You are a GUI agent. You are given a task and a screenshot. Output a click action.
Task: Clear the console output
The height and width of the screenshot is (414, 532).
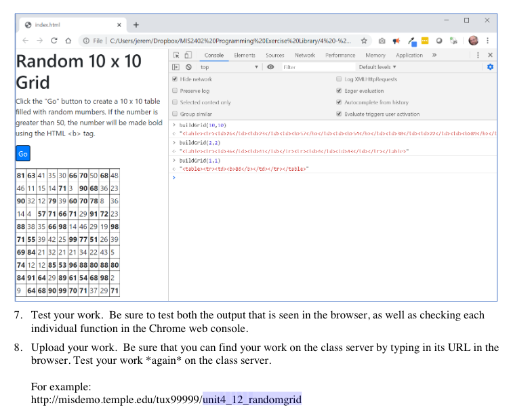pos(188,67)
